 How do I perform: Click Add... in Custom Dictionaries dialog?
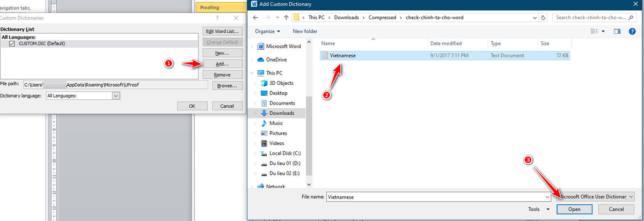point(222,64)
